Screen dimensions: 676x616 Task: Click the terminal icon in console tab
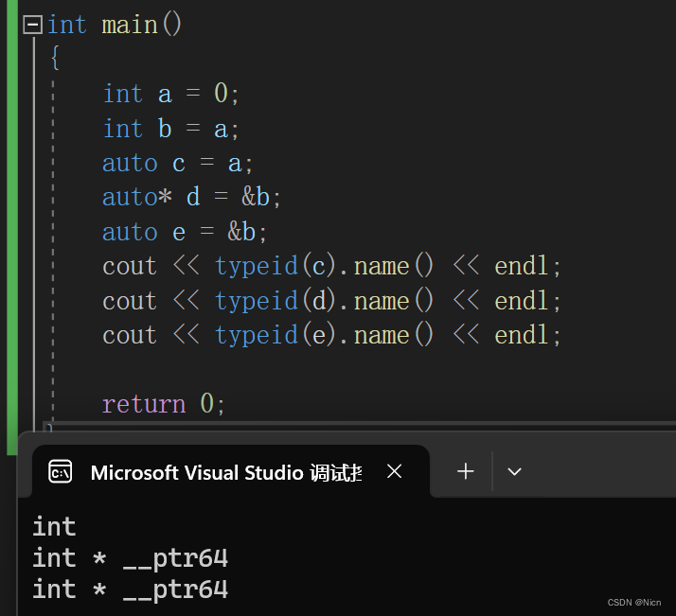(61, 471)
